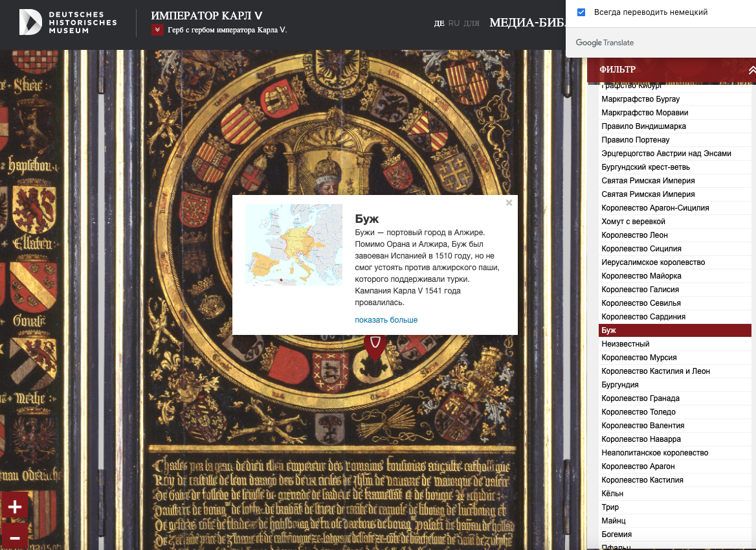Image resolution: width=756 pixels, height=550 pixels.
Task: Select 'Королевство Кастилия' filter entry
Action: tap(675, 479)
